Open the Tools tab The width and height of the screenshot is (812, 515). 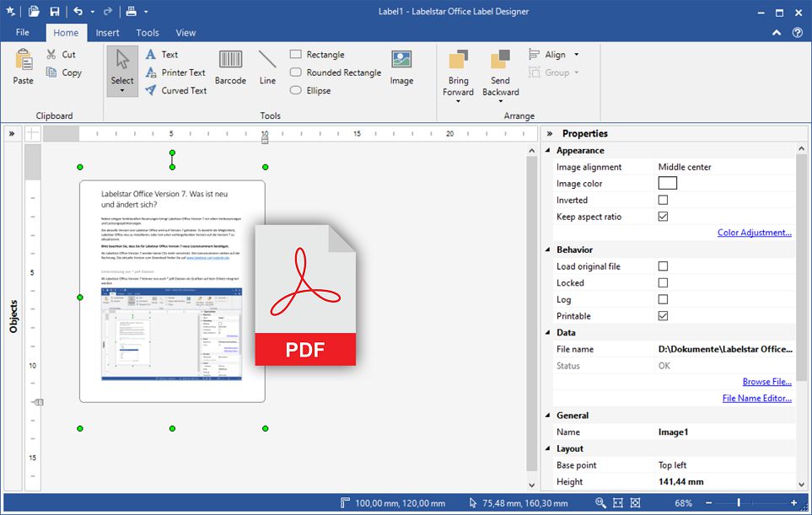coord(148,33)
